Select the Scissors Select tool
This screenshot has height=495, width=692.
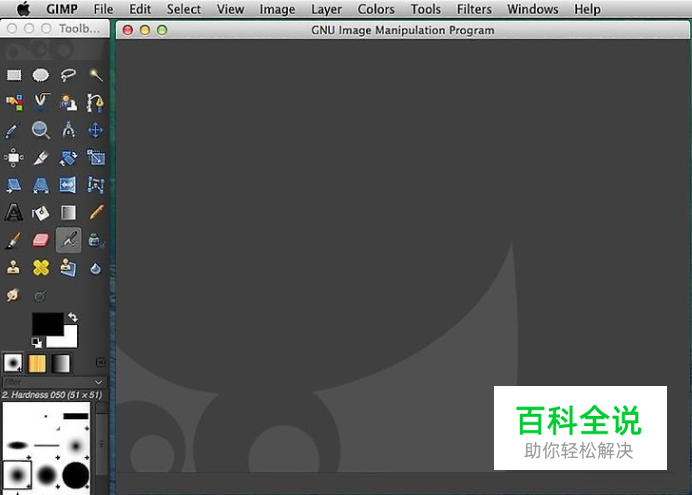pyautogui.click(x=41, y=102)
